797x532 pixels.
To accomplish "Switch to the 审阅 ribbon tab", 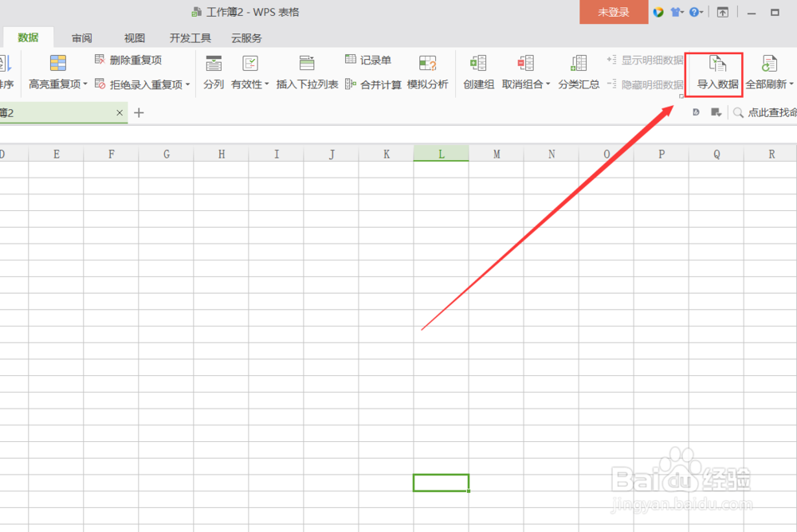I will click(x=82, y=38).
